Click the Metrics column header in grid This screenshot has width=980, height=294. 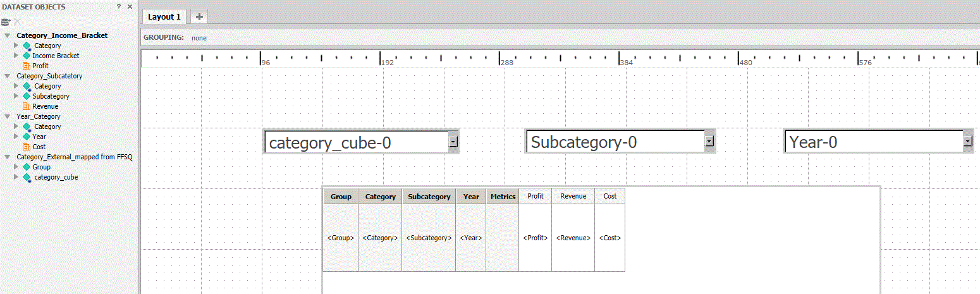(x=503, y=197)
